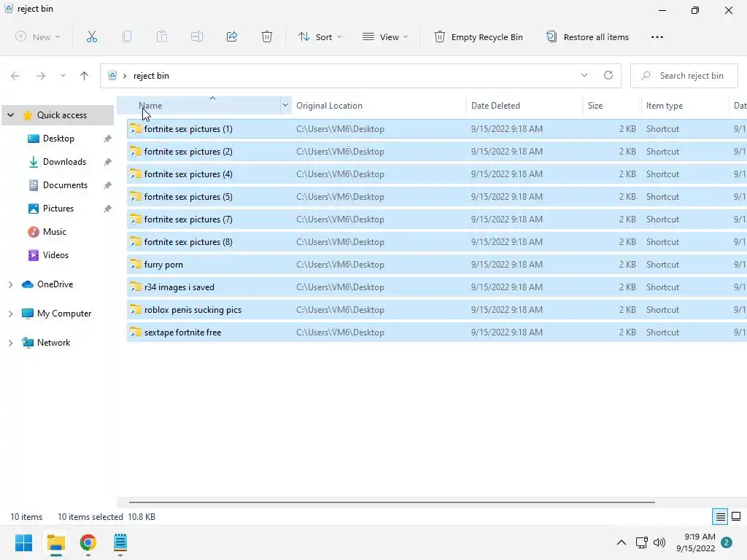The height and width of the screenshot is (560, 747).
Task: Click the Share icon in toolbar
Action: (x=232, y=36)
